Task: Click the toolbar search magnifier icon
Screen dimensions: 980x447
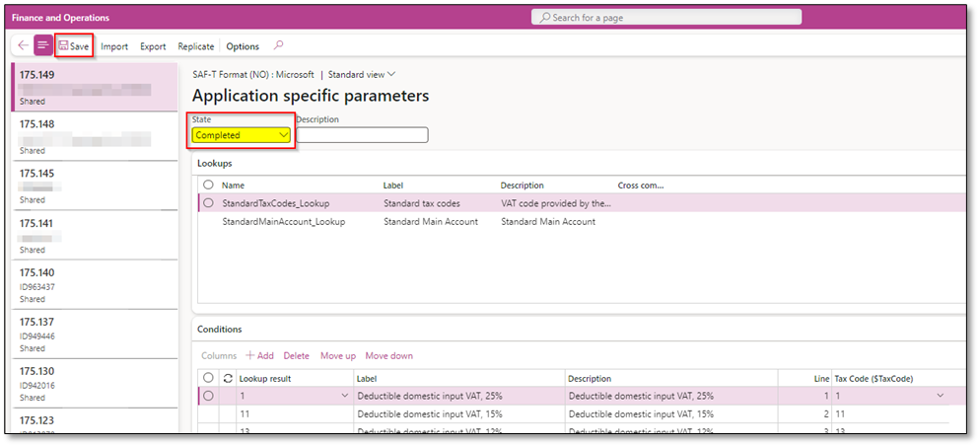Action: 278,46
